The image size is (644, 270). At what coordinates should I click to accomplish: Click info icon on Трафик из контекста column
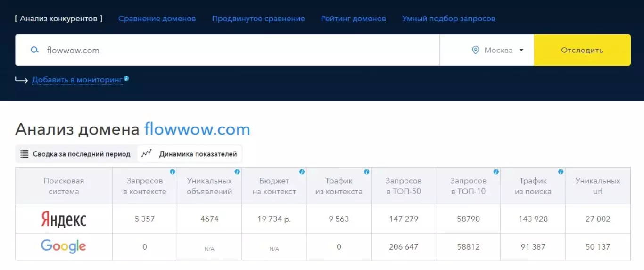point(366,172)
